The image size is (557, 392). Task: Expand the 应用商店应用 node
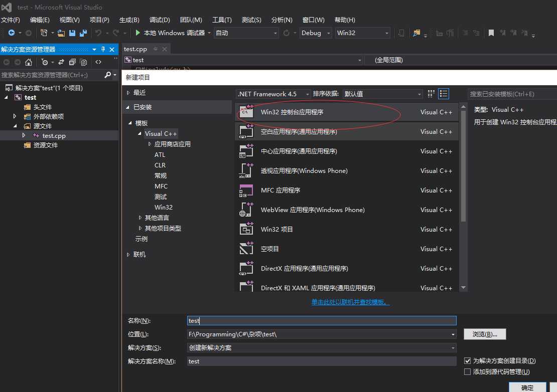click(150, 144)
